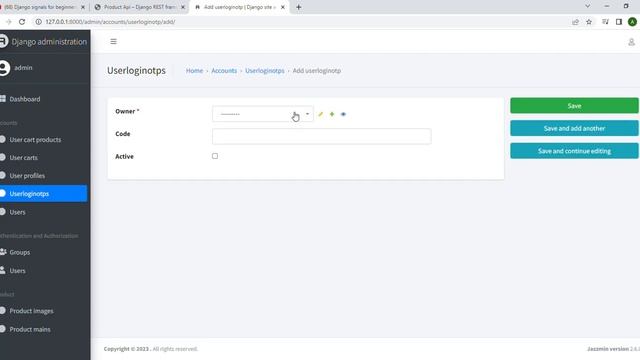The image size is (640, 360).
Task: Open Userloginotps in the sidebar
Action: (x=43, y=193)
